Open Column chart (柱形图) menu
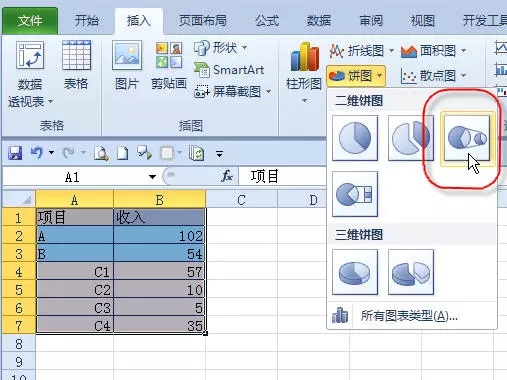 pyautogui.click(x=304, y=73)
